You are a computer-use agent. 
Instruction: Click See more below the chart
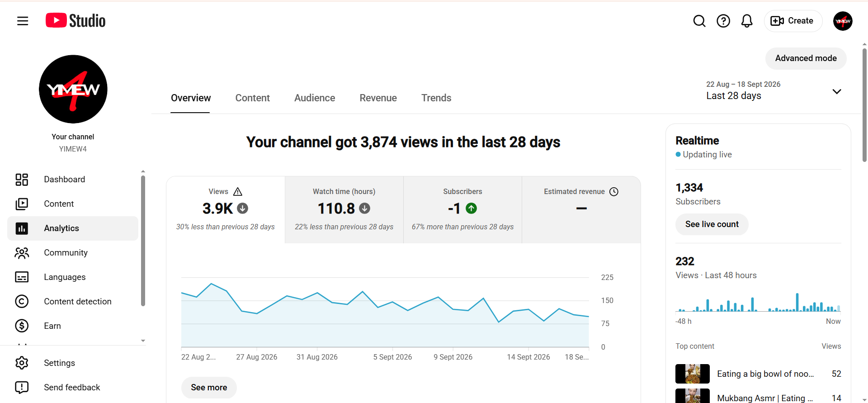click(x=209, y=388)
